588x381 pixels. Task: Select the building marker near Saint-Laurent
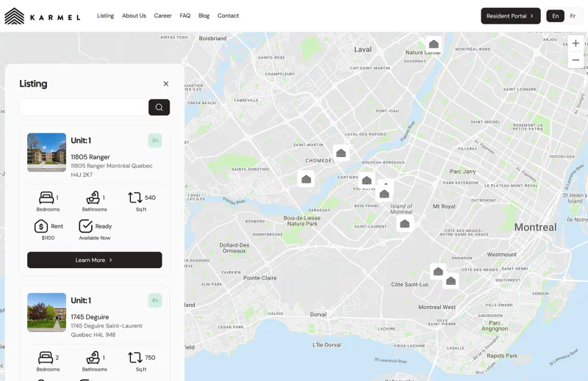(405, 224)
